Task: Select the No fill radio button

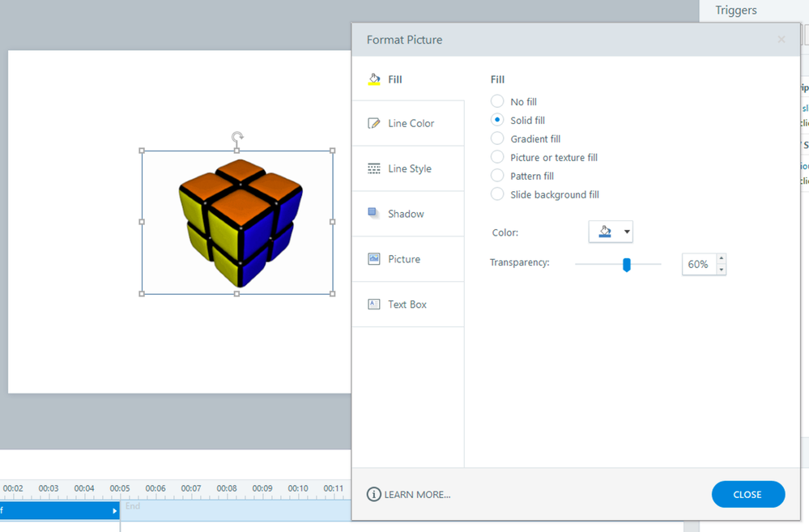Action: (x=497, y=101)
